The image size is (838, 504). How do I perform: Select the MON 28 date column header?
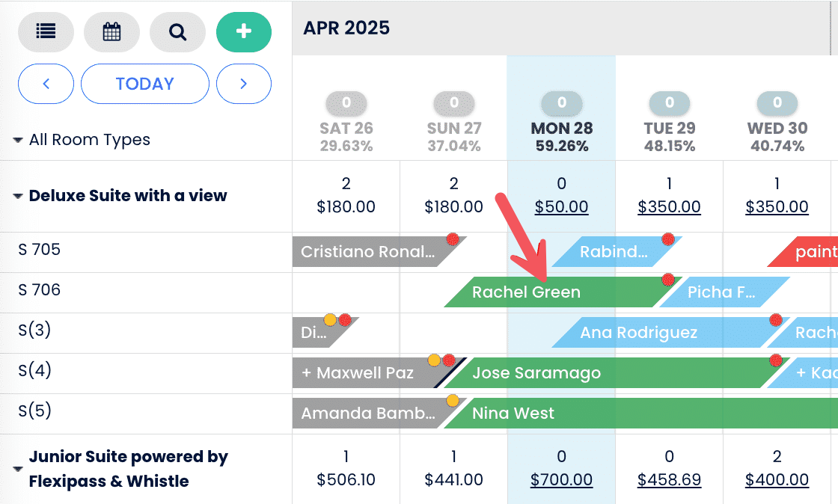pos(561,128)
